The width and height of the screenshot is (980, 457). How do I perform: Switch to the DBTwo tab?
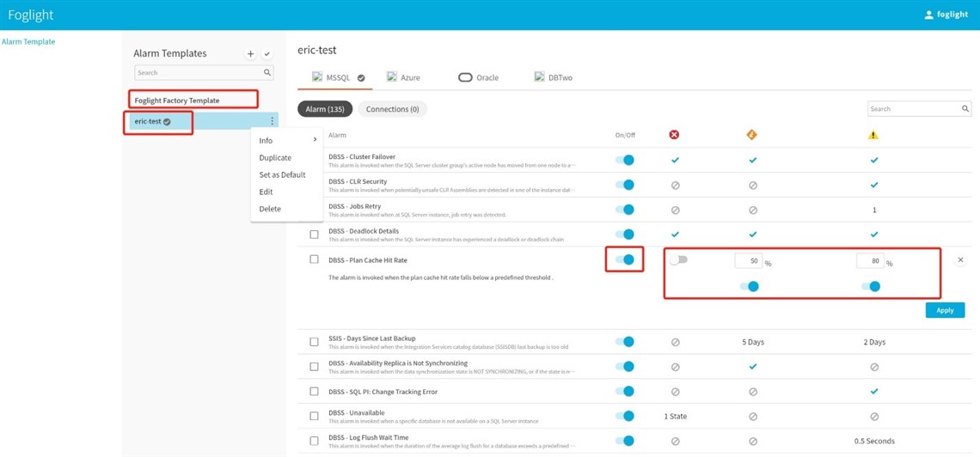point(554,78)
